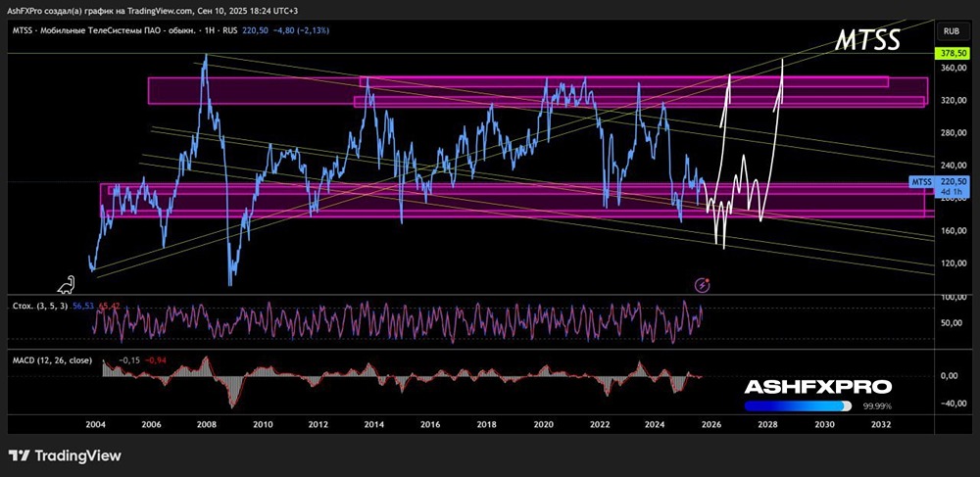The height and width of the screenshot is (477, 980).
Task: Click the 2020 year label on time axis
Action: pos(543,424)
